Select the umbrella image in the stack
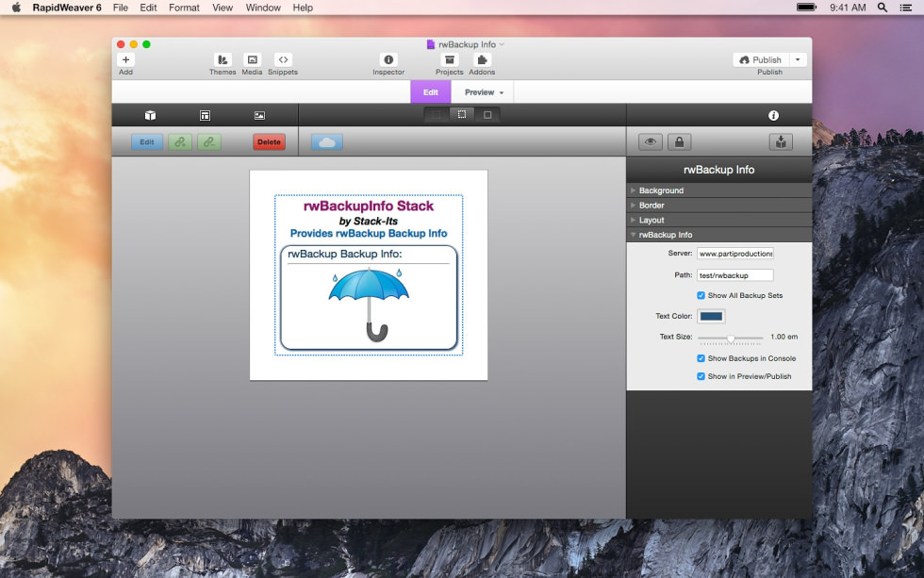 [369, 304]
